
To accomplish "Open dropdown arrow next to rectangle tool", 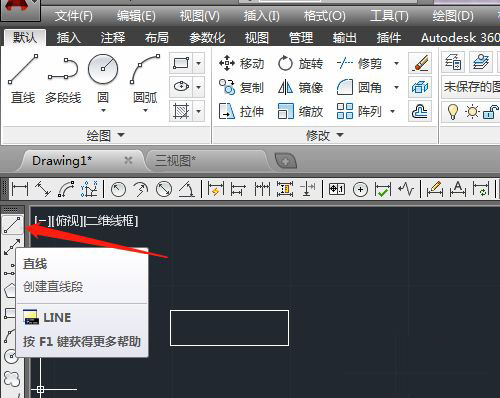I will point(199,63).
